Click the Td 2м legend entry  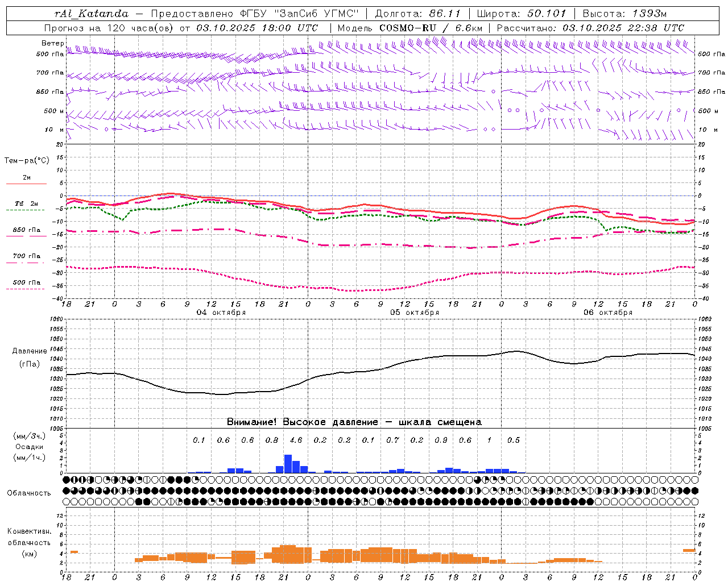point(26,203)
